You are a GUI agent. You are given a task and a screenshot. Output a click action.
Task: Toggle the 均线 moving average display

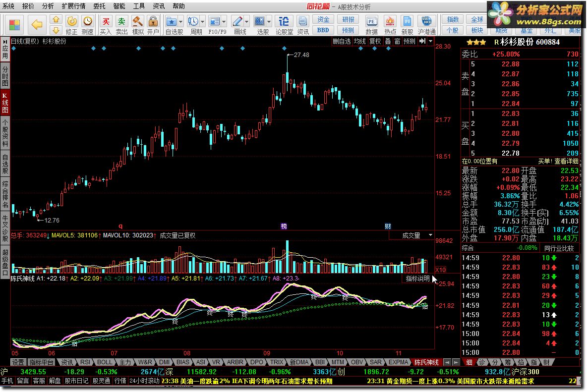click(360, 41)
